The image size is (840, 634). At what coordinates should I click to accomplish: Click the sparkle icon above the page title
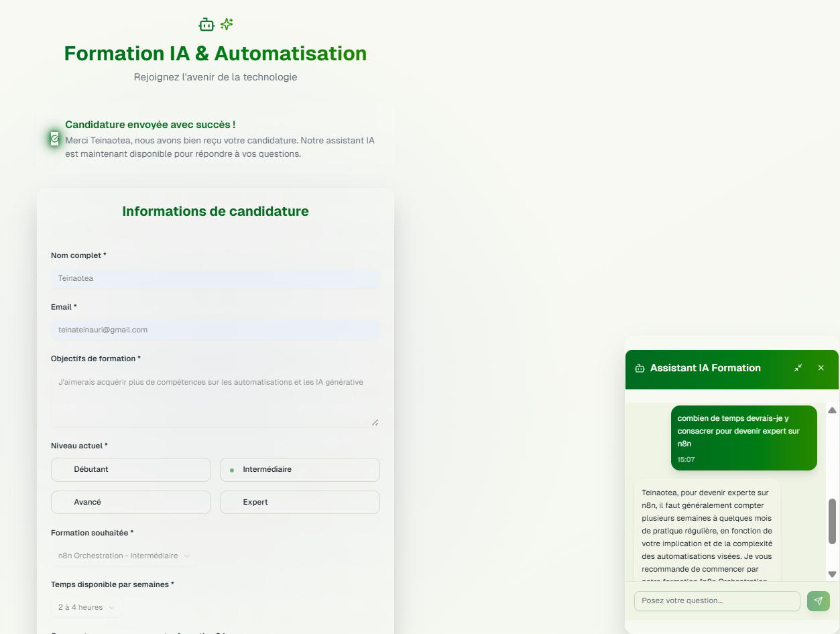[227, 25]
